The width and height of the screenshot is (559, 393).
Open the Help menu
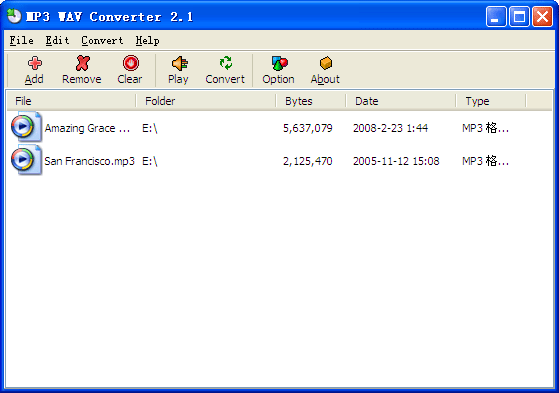147,41
